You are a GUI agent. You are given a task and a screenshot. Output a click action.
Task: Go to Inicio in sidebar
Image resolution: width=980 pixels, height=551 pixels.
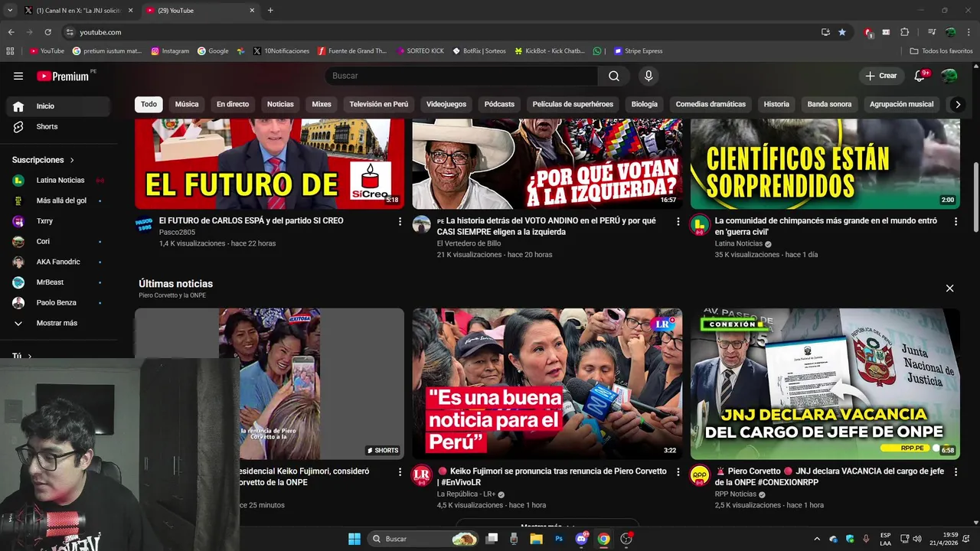[58, 106]
